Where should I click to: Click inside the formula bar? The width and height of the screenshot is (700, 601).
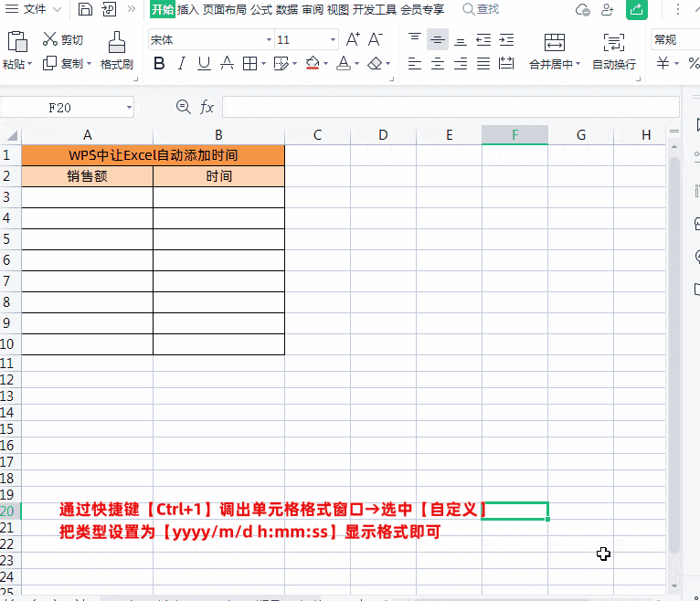click(x=451, y=107)
